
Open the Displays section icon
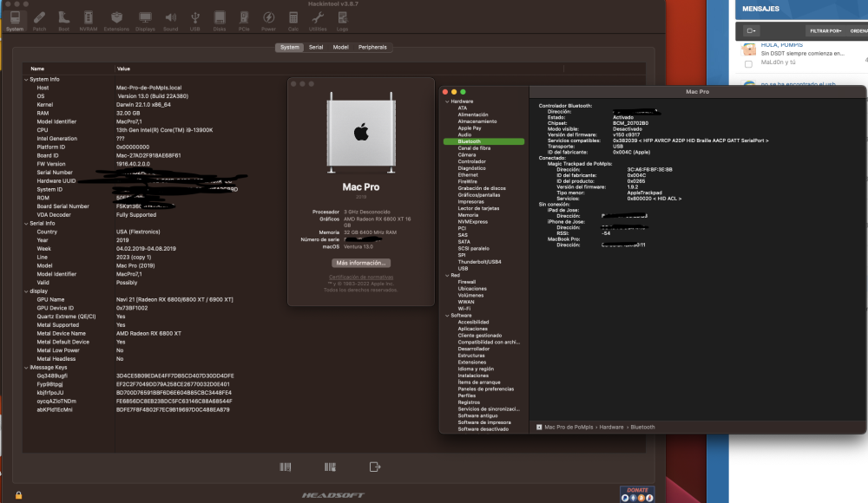pos(145,21)
